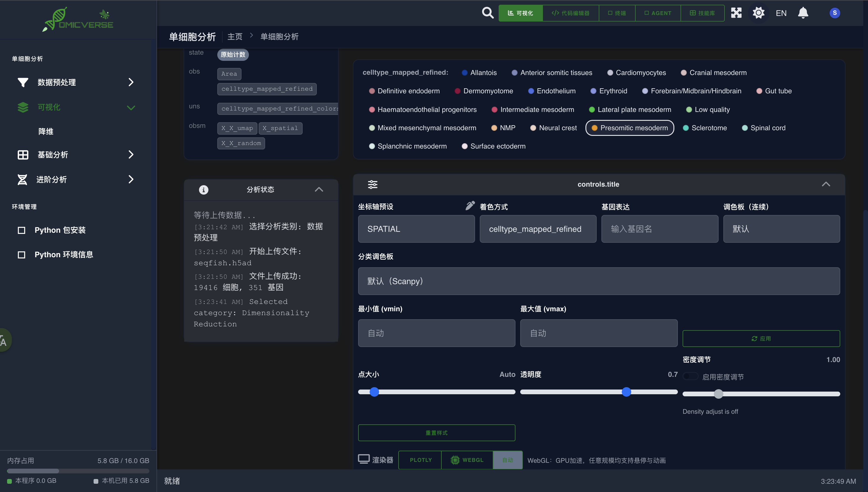Open the 分类调色板 dropdown

click(x=598, y=281)
